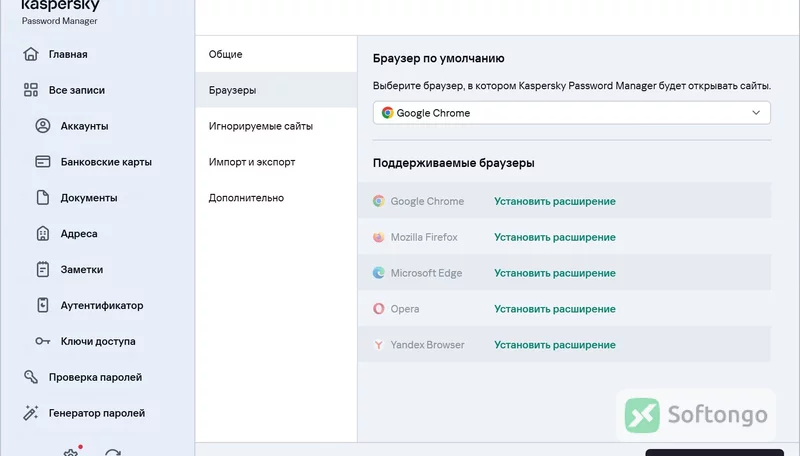800x456 pixels.
Task: Select the Банковские карты card icon
Action: pyautogui.click(x=43, y=162)
